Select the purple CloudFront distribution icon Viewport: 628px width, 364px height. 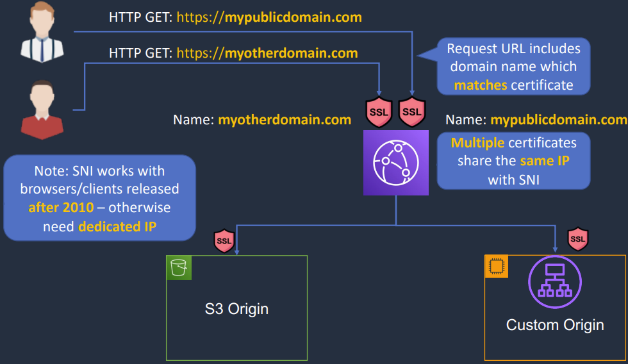tap(395, 163)
